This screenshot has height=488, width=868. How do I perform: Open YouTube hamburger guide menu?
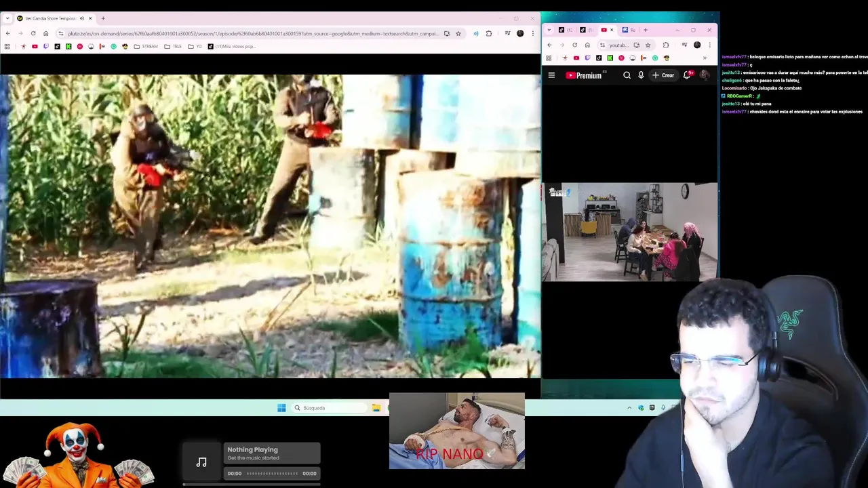coord(551,75)
